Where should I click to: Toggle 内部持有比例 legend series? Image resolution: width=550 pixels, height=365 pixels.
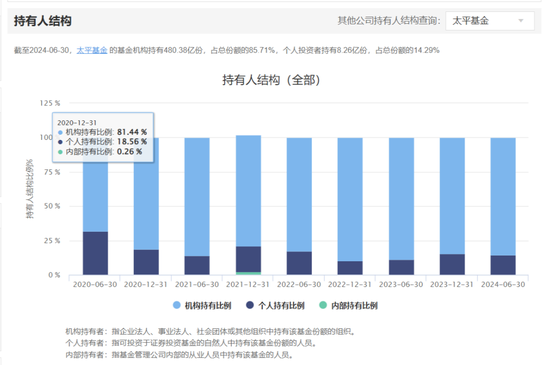click(348, 305)
